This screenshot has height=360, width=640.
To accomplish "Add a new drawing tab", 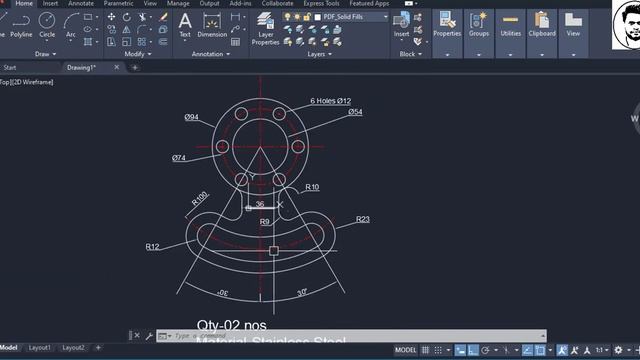I will 135,67.
